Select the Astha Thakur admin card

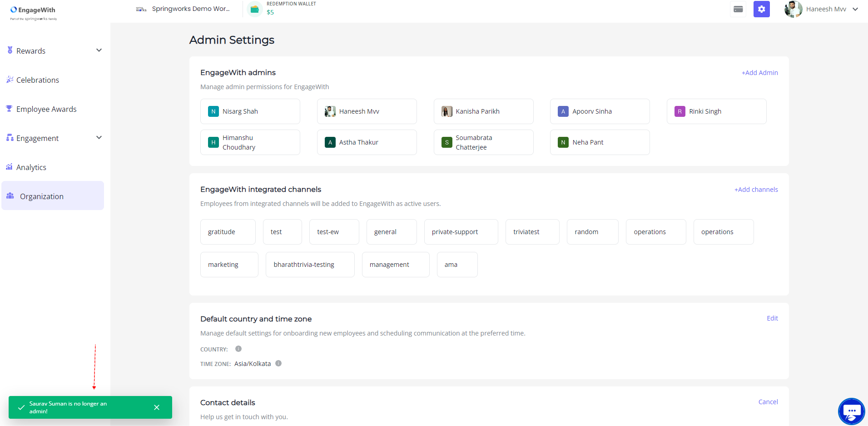pos(367,142)
